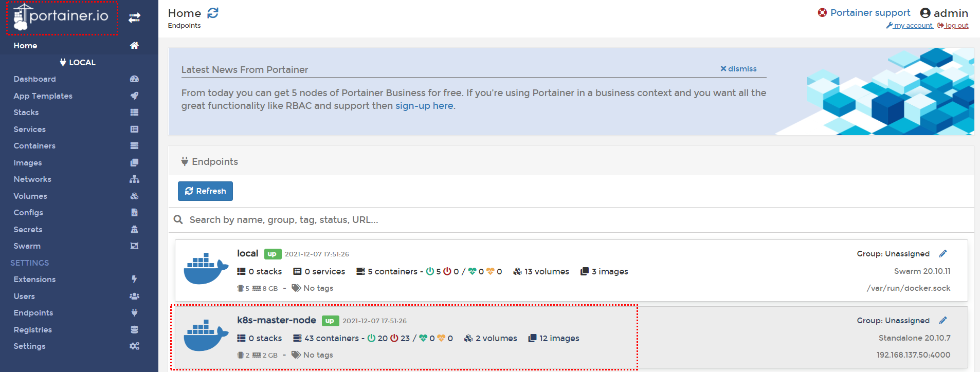Open Secrets in the sidebar
The image size is (980, 372).
click(x=28, y=229)
